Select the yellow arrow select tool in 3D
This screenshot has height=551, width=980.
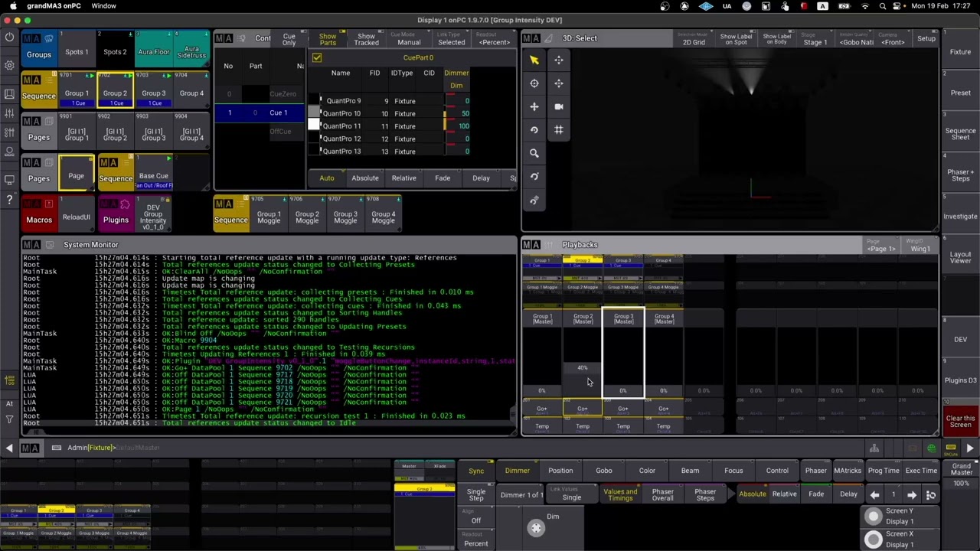click(534, 60)
